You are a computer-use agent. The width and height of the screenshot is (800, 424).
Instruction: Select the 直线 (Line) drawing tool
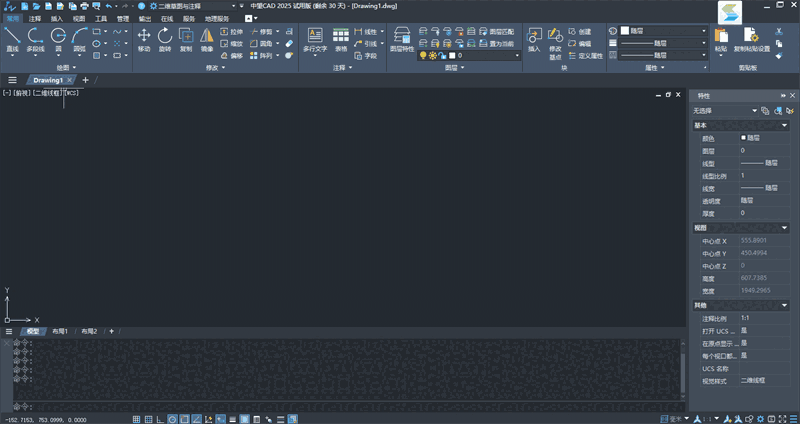pos(12,40)
